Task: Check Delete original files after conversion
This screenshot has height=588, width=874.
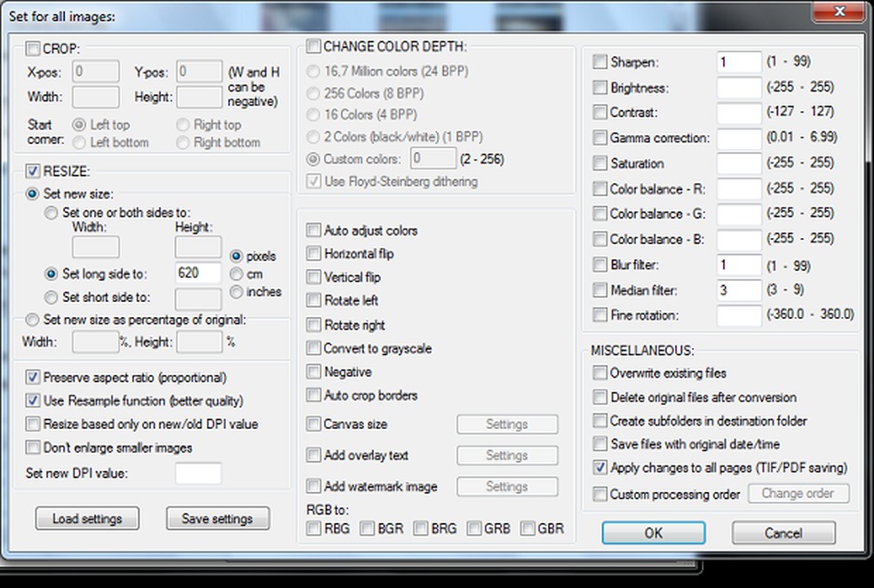Action: coord(600,397)
